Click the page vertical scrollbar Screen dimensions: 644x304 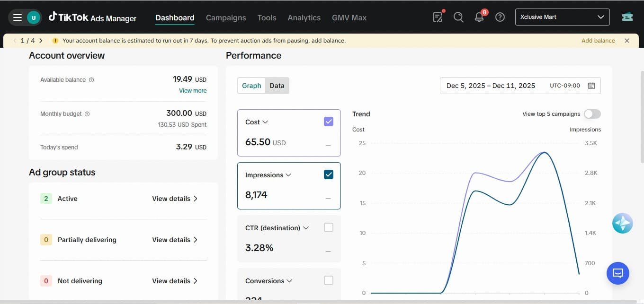(x=642, y=117)
